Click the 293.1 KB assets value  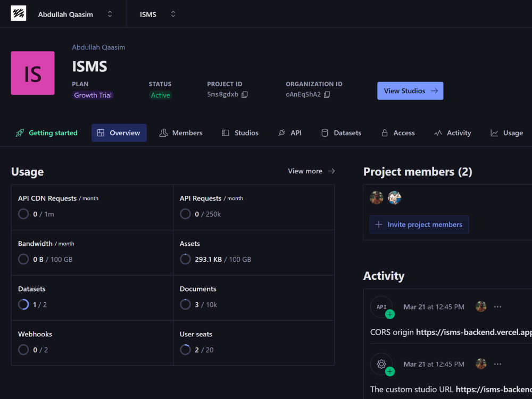tap(209, 260)
